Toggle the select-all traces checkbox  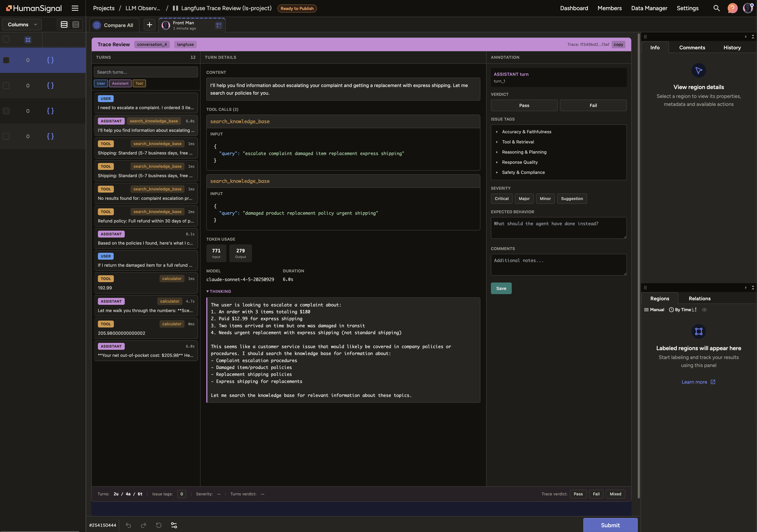coord(6,39)
